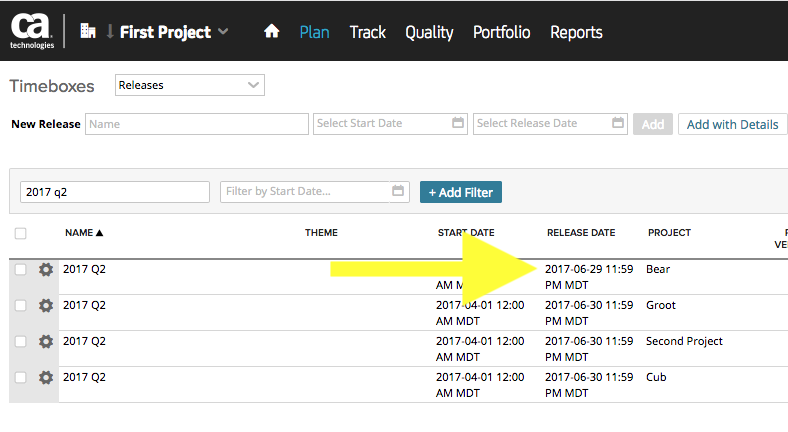Check the box for the Bear release
Viewport: 788px width, 432px height.
coord(21,270)
